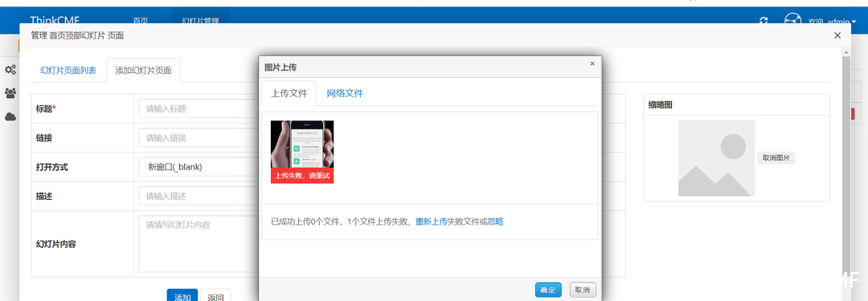Open the users group sidebar icon
This screenshot has width=868, height=301.
[10, 93]
